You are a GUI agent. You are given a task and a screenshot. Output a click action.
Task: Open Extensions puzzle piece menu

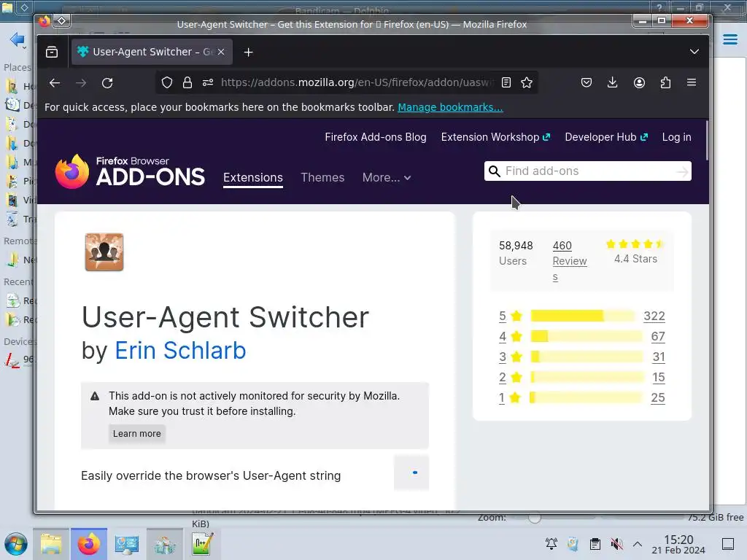click(x=665, y=83)
